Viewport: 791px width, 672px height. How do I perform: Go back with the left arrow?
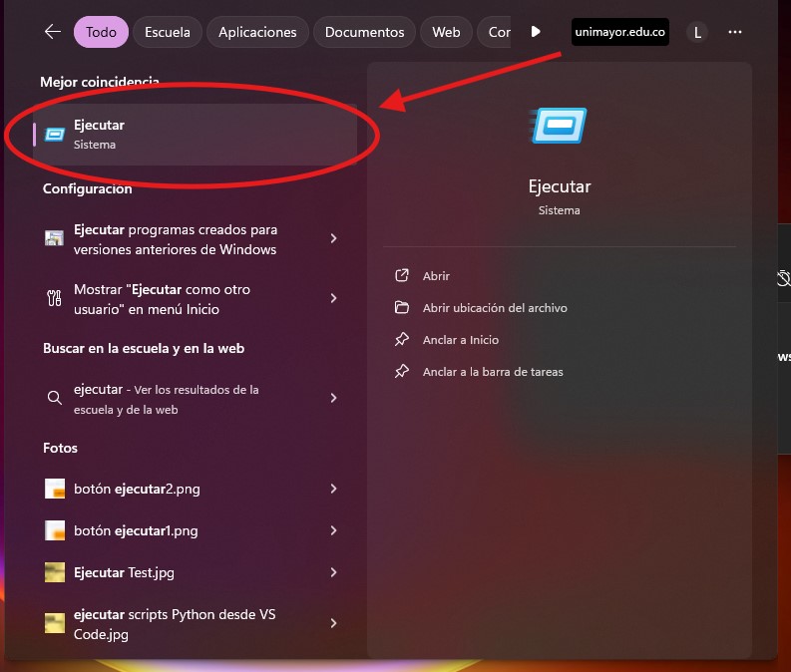53,32
